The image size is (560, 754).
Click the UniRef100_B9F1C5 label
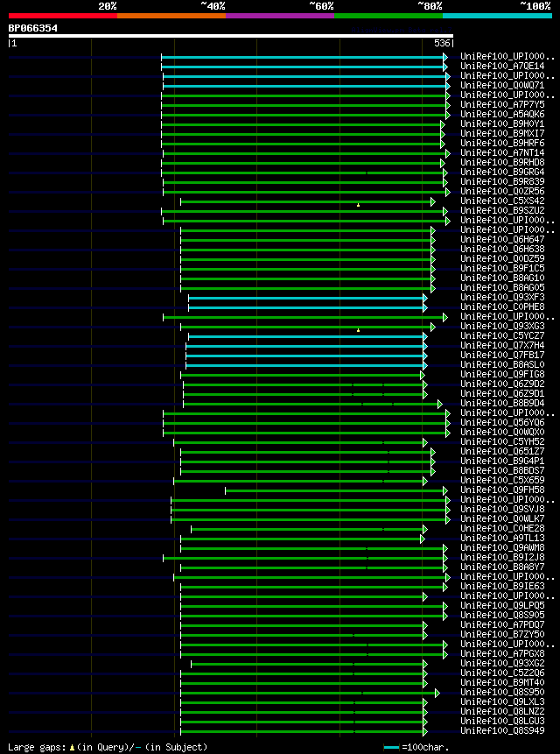click(x=502, y=268)
